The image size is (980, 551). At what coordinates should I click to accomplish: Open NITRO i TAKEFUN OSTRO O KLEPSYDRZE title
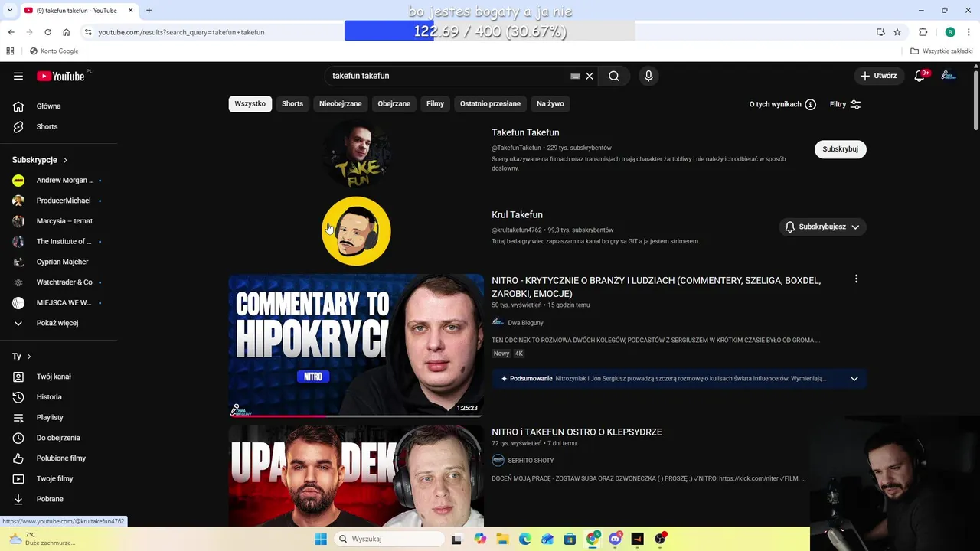click(x=577, y=432)
